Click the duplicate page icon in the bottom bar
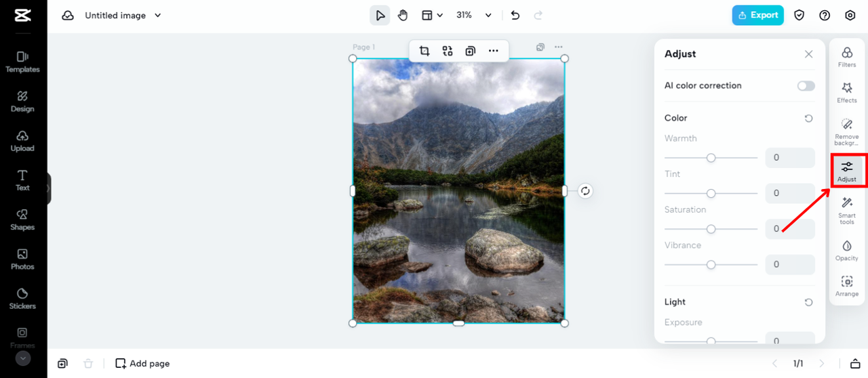 [62, 364]
